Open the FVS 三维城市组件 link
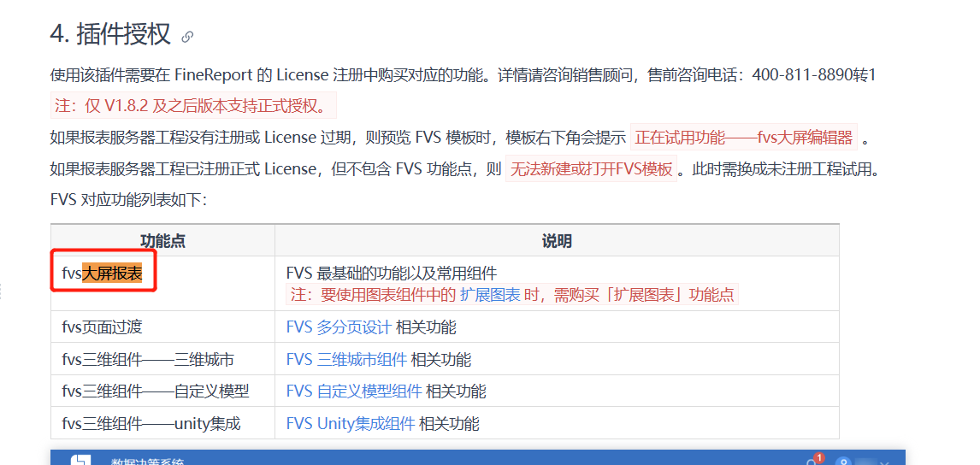Screen dimensions: 980x465 pos(347,359)
